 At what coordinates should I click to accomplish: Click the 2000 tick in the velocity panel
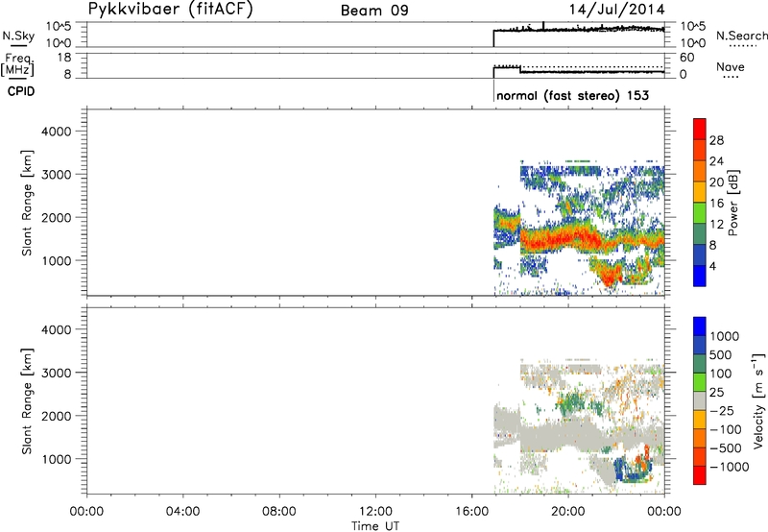[x=57, y=416]
